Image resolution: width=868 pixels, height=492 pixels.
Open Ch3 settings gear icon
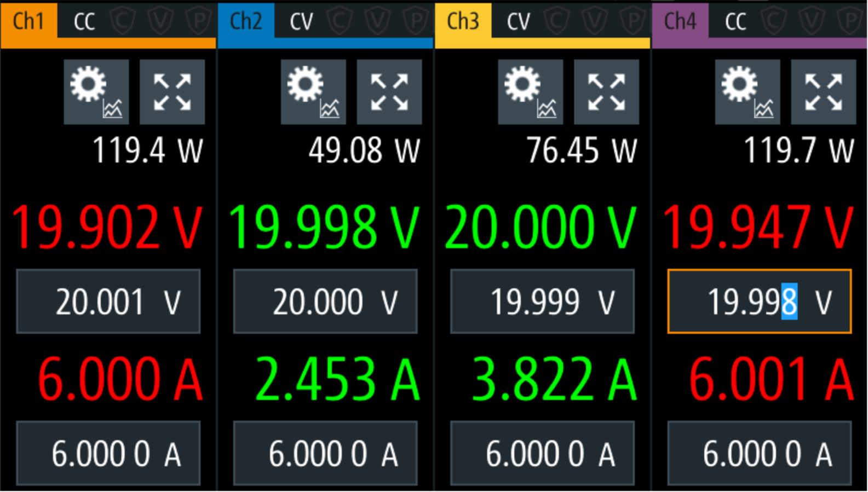531,92
